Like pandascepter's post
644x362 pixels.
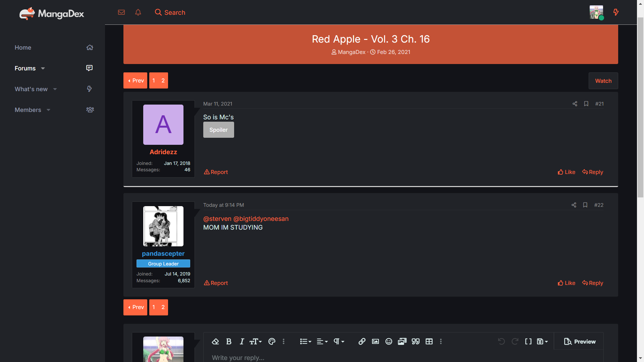coord(567,283)
